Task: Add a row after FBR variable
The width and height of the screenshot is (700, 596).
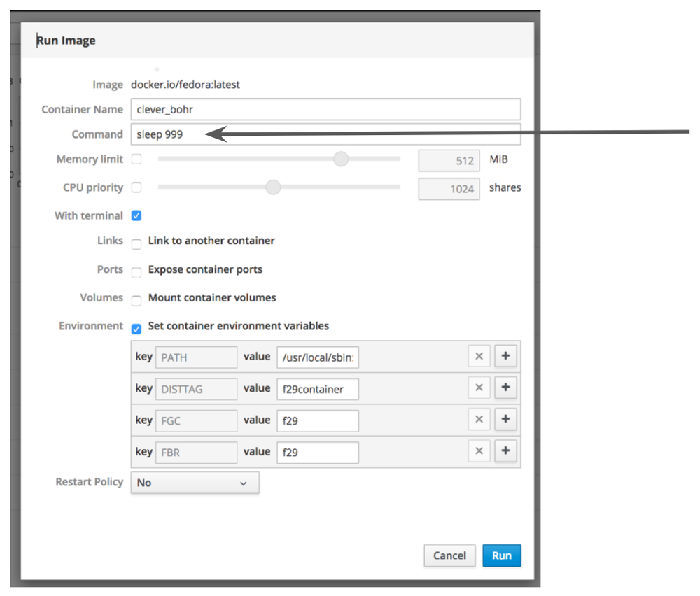Action: pyautogui.click(x=506, y=451)
